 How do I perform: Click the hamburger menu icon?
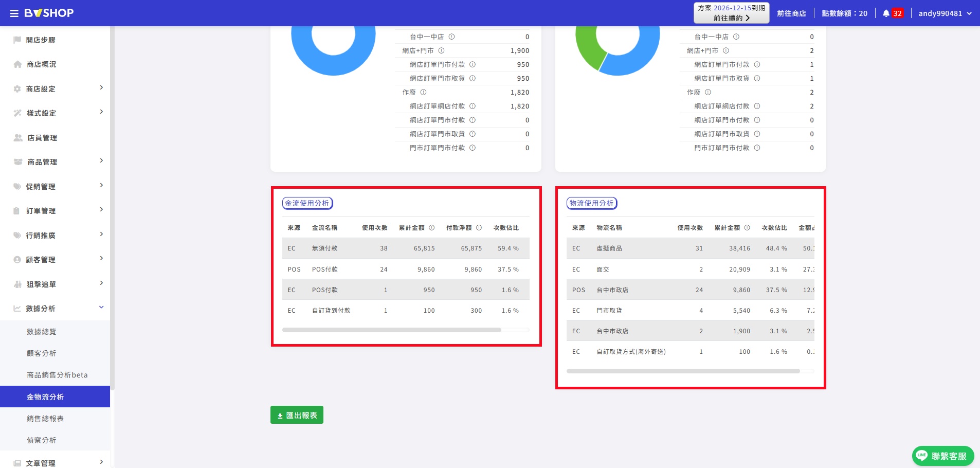coord(14,13)
